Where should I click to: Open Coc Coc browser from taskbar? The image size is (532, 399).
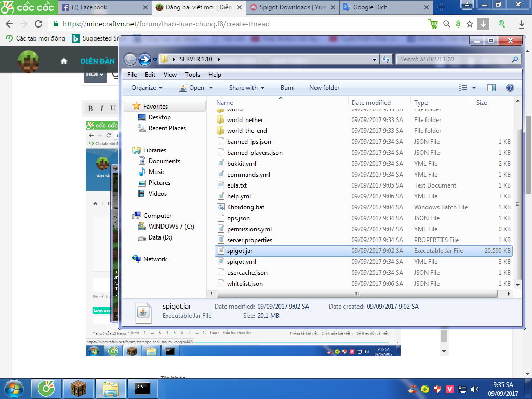click(46, 389)
